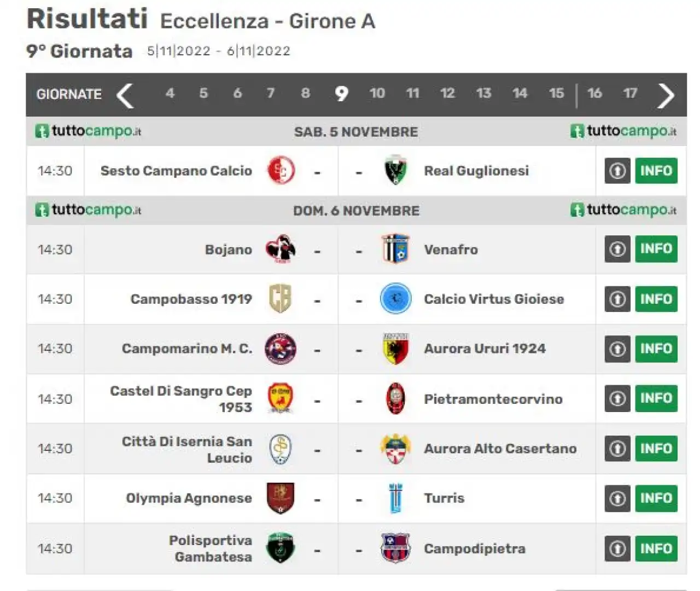Show next giornate with right chevron
Image resolution: width=700 pixels, height=591 pixels.
666,95
